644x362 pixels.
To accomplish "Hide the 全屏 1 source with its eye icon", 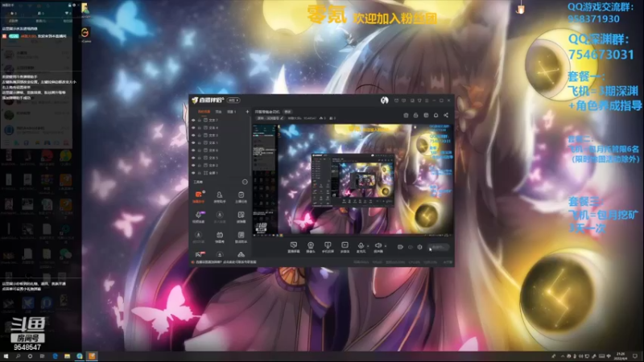I will 193,173.
